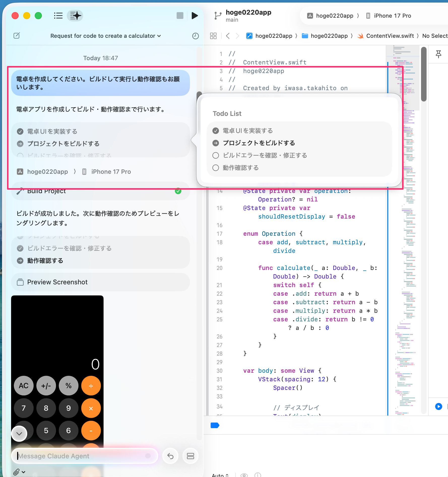Select ContentView.swift in the breadcrumb bar
Viewport: 448px width, 477px height.
[x=390, y=36]
